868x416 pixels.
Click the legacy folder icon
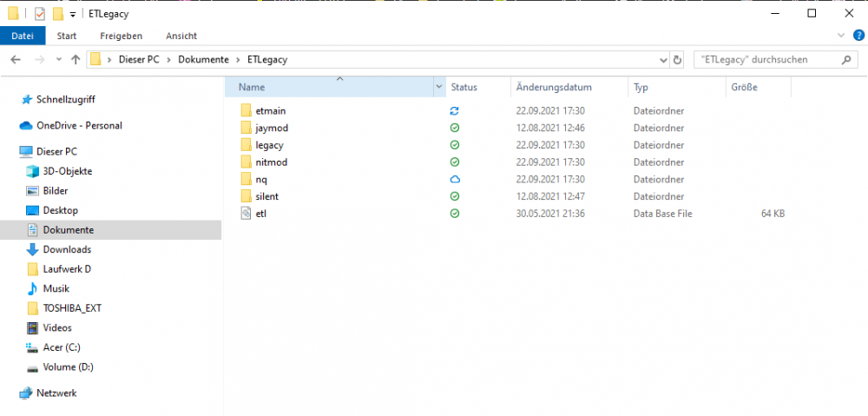(x=247, y=145)
